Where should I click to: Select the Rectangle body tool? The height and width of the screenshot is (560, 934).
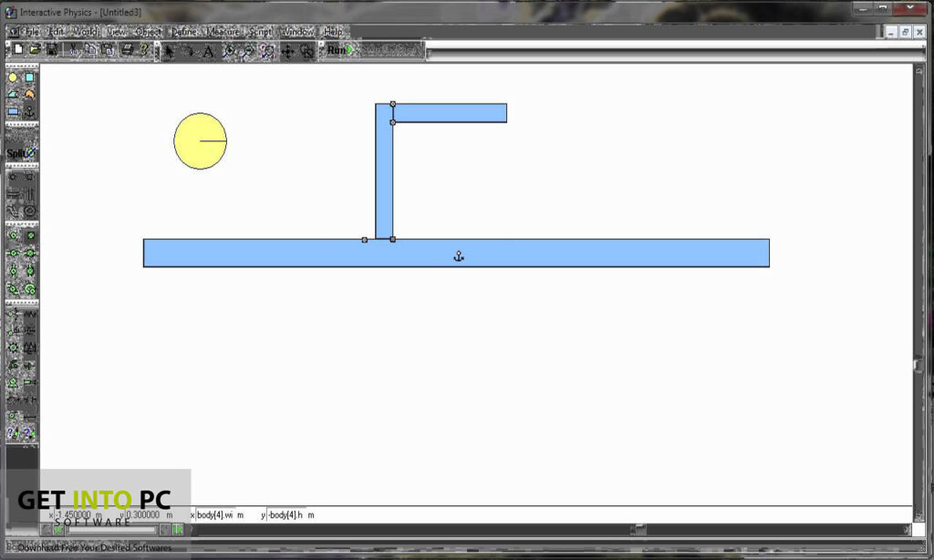[13, 111]
